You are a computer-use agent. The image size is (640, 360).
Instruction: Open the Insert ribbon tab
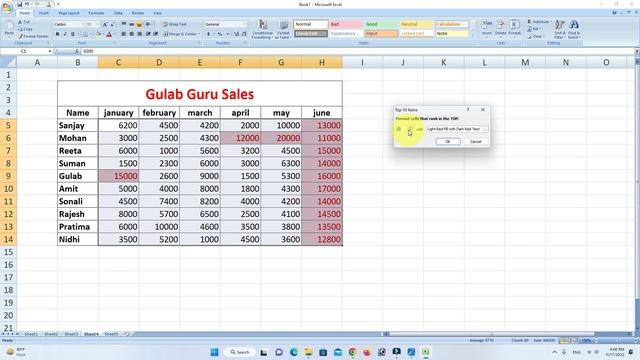pos(44,13)
